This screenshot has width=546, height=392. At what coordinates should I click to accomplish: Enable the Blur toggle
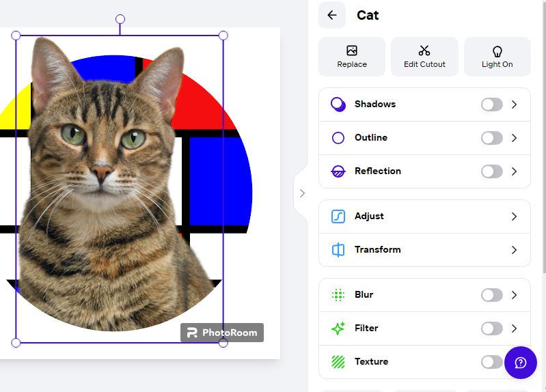492,295
